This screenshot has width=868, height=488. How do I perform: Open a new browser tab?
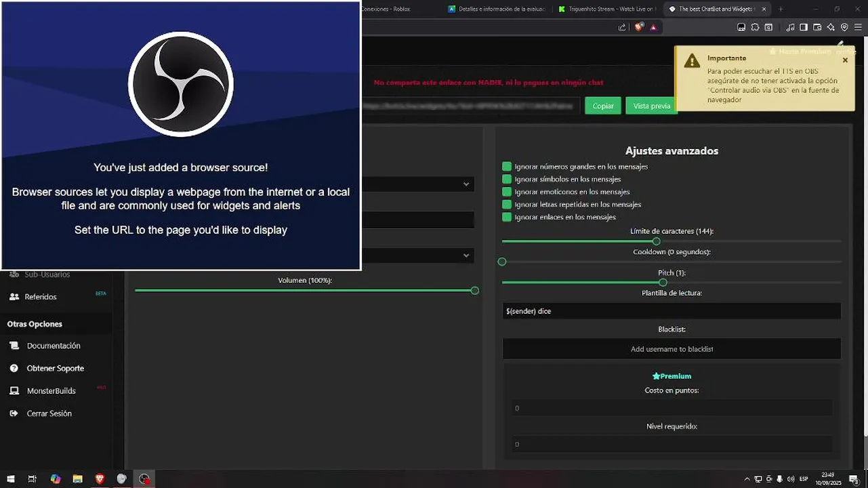(781, 9)
